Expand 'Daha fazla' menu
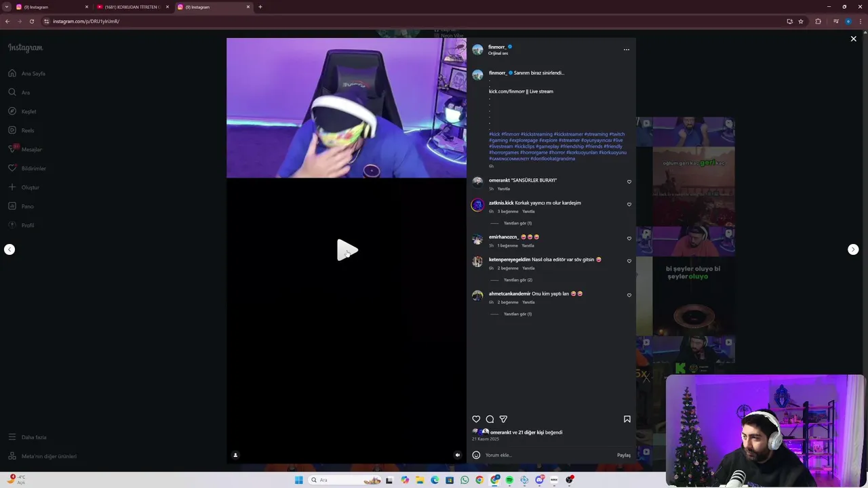 pyautogui.click(x=27, y=437)
